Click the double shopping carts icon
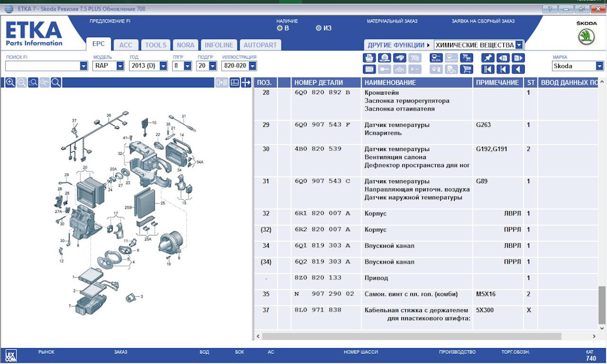The image size is (607, 364). (467, 58)
